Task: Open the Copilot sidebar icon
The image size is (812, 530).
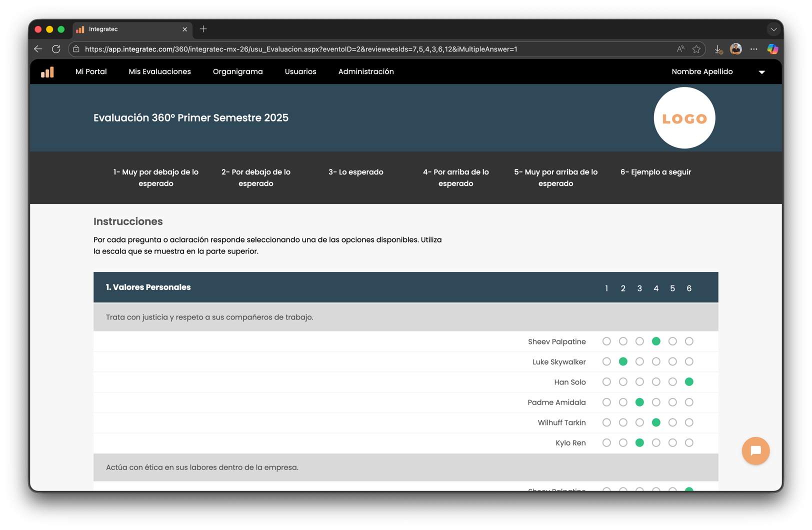Action: pos(772,49)
